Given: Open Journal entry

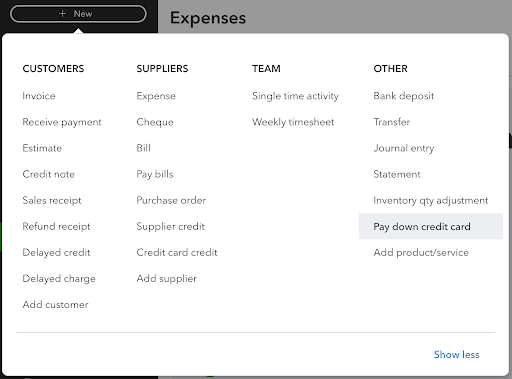Looking at the screenshot, I should [x=404, y=148].
